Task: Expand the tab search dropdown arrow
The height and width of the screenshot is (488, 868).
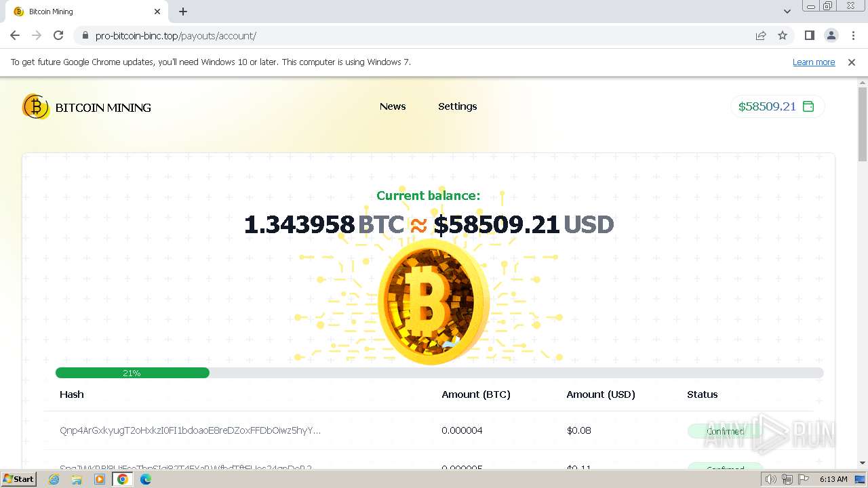Action: coord(787,12)
